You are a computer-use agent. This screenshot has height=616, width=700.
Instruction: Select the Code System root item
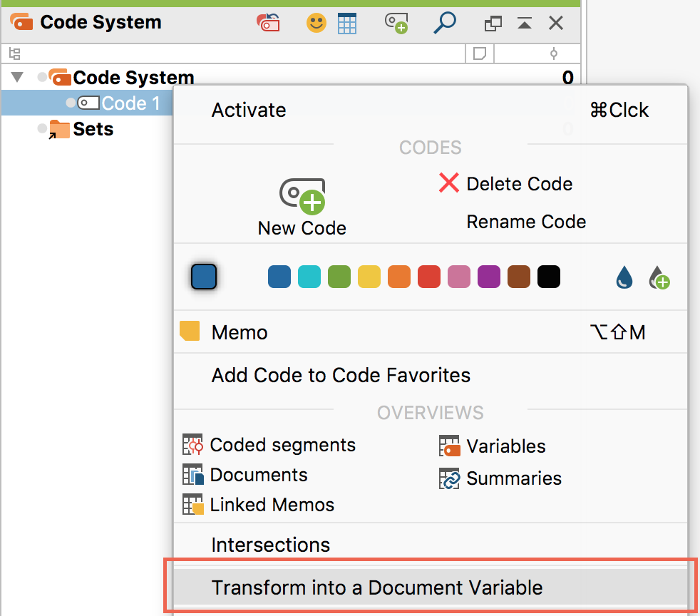coord(133,78)
